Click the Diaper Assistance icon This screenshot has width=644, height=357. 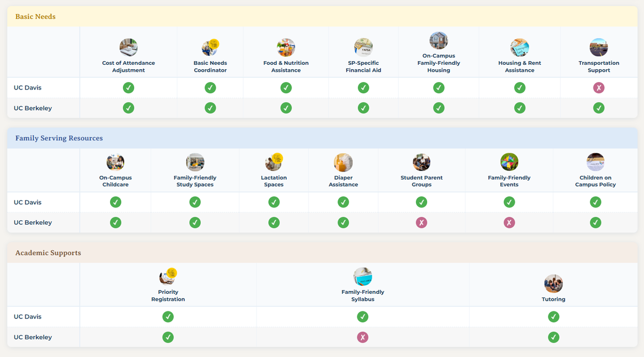pos(343,162)
